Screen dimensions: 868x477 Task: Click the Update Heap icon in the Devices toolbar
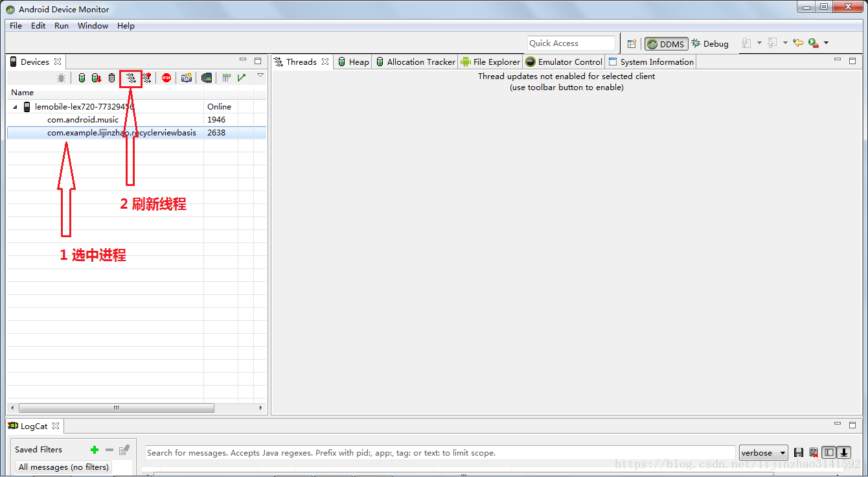point(82,78)
